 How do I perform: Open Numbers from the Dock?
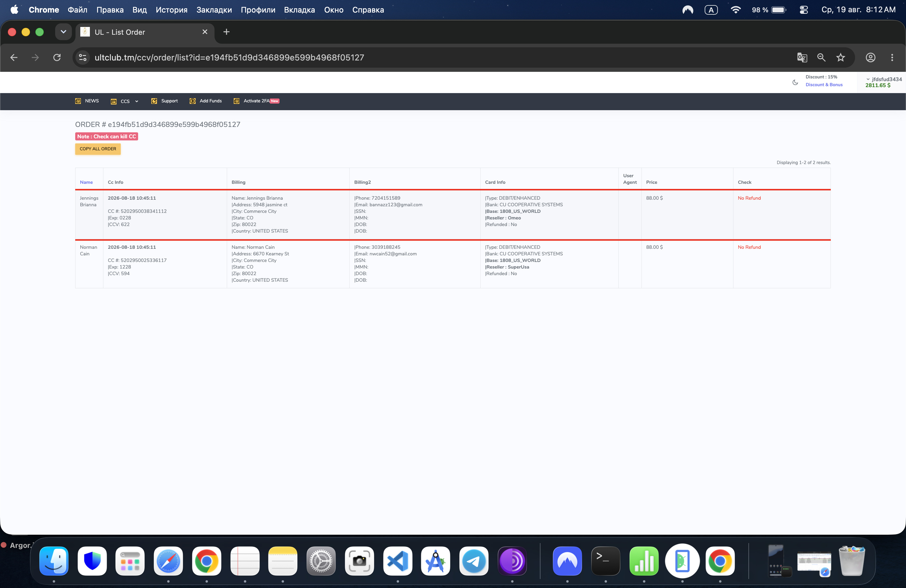point(644,561)
